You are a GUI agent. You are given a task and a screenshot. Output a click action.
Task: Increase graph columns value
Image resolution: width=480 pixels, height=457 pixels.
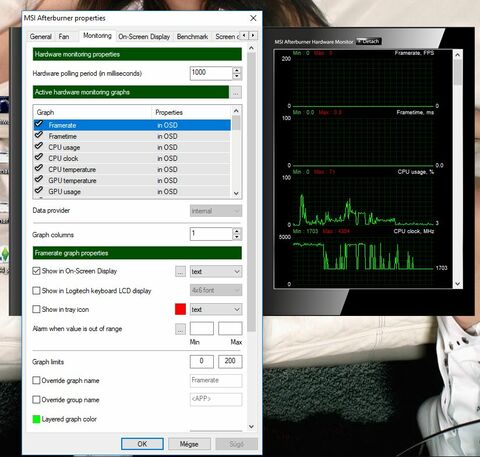237,231
